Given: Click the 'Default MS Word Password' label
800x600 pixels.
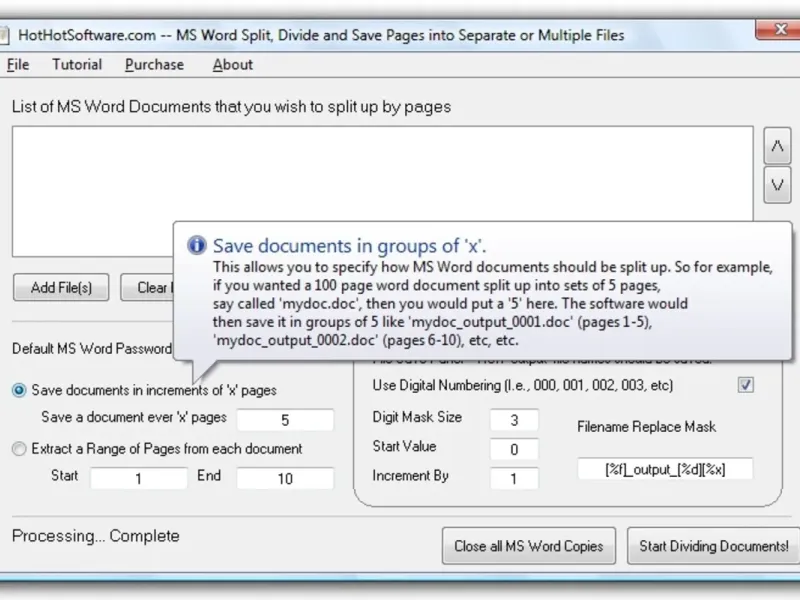Looking at the screenshot, I should [x=92, y=349].
